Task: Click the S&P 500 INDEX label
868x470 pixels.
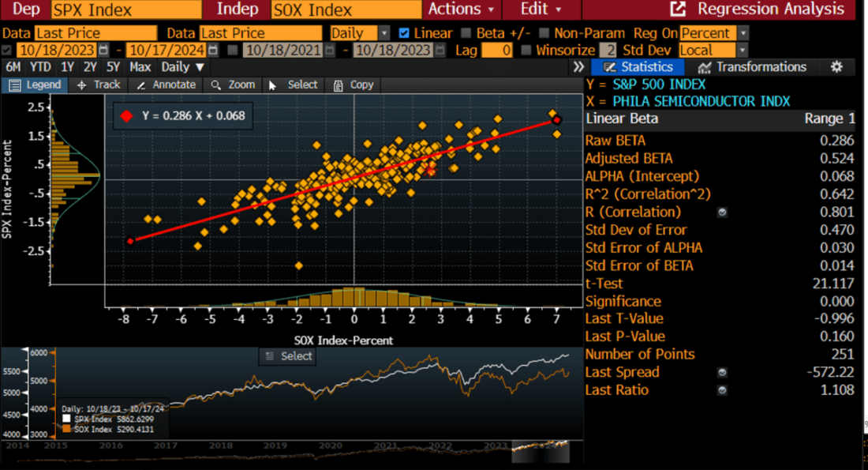Action: click(659, 85)
